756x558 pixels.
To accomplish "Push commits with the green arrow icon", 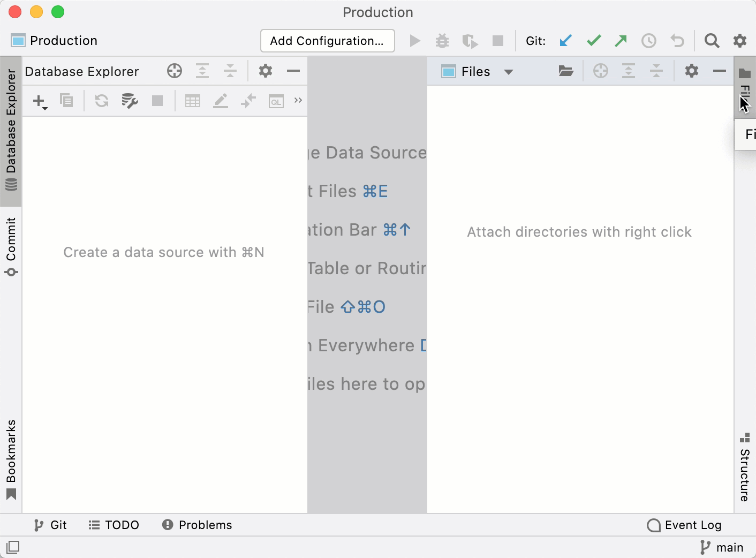I will pyautogui.click(x=621, y=40).
